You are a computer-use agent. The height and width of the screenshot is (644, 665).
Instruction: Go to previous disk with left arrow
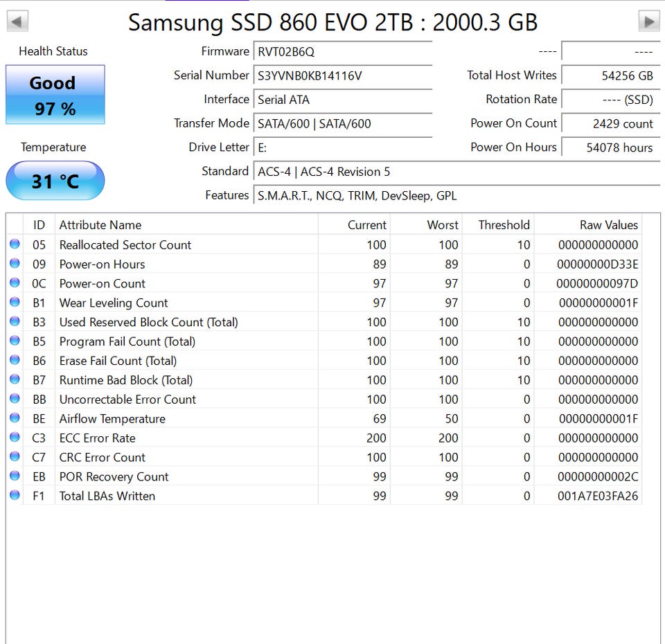click(17, 21)
